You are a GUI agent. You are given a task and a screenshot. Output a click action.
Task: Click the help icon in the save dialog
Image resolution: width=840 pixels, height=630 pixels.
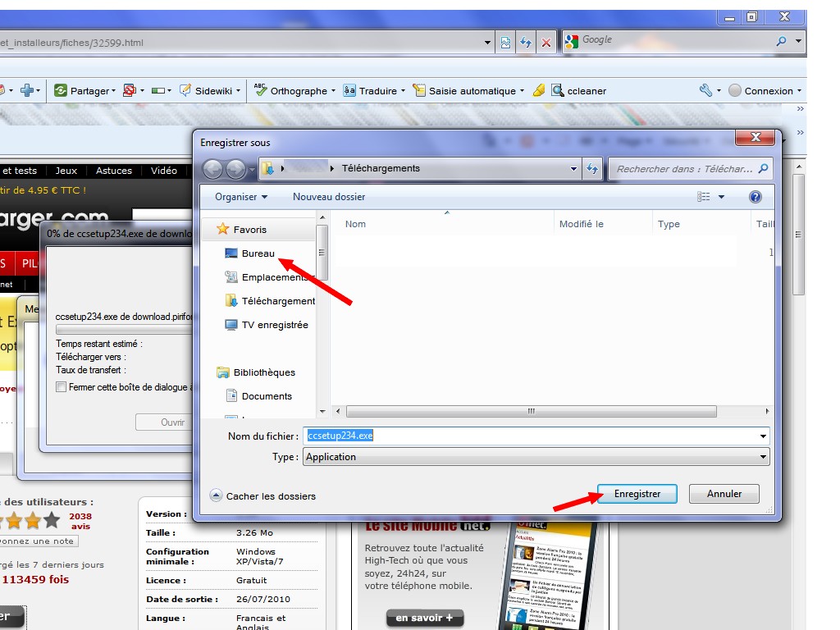pos(755,197)
